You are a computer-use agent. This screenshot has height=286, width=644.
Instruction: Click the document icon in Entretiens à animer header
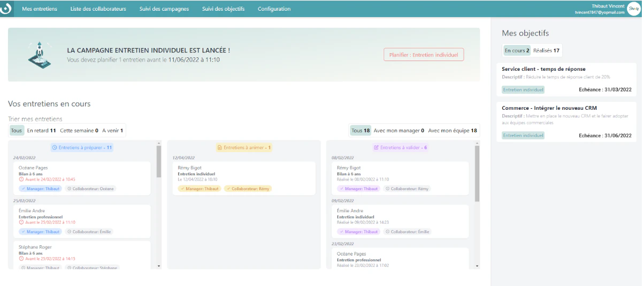point(219,147)
